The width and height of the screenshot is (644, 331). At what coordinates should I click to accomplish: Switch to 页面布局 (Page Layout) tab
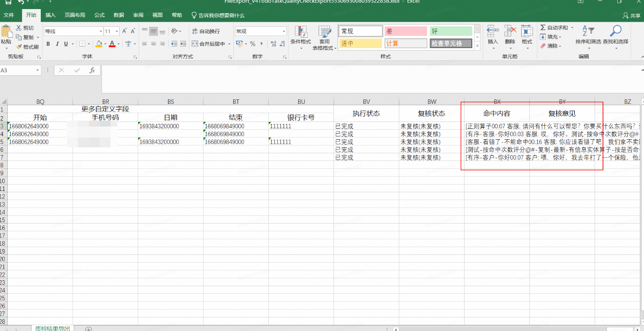pos(75,15)
